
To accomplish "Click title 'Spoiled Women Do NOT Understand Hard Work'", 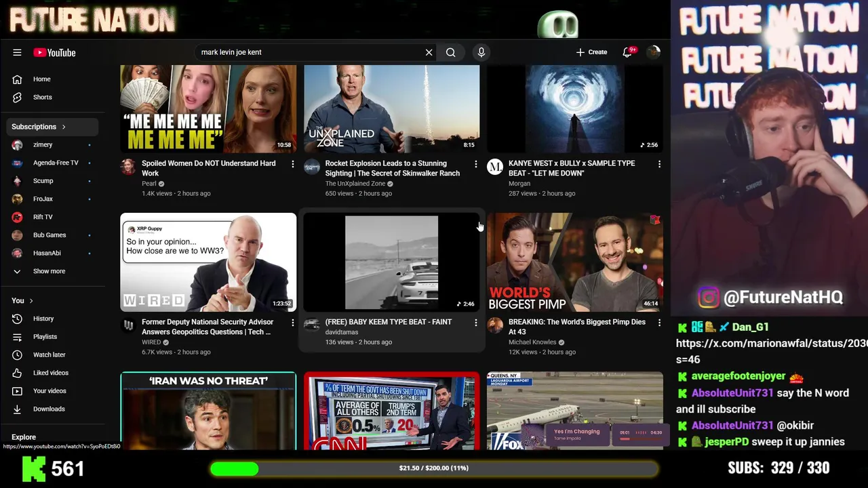I will coord(209,168).
